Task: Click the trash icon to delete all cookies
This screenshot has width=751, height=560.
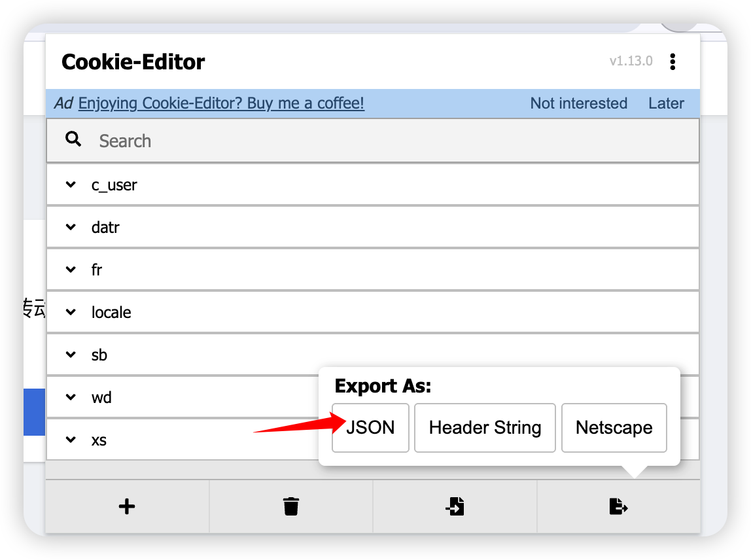Action: (x=291, y=506)
